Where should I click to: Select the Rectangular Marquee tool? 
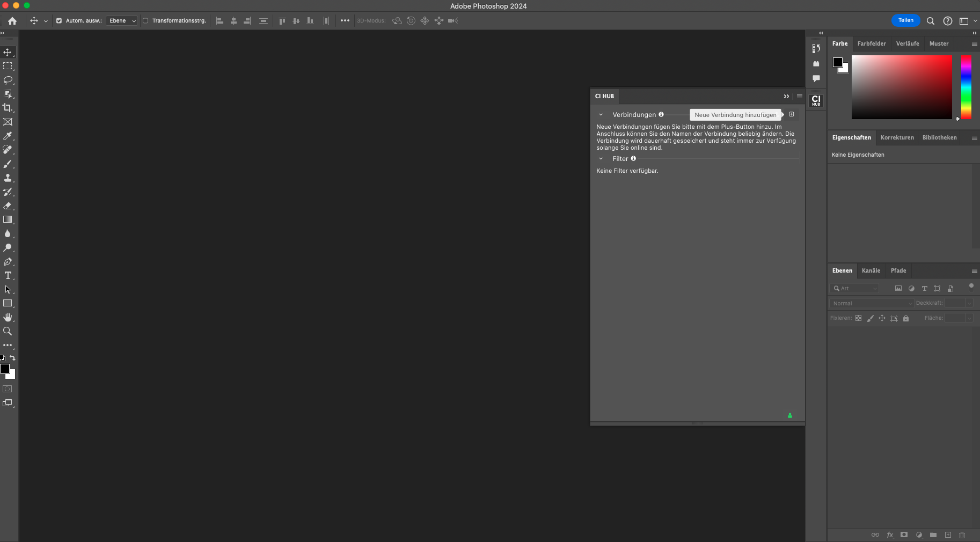pos(8,66)
